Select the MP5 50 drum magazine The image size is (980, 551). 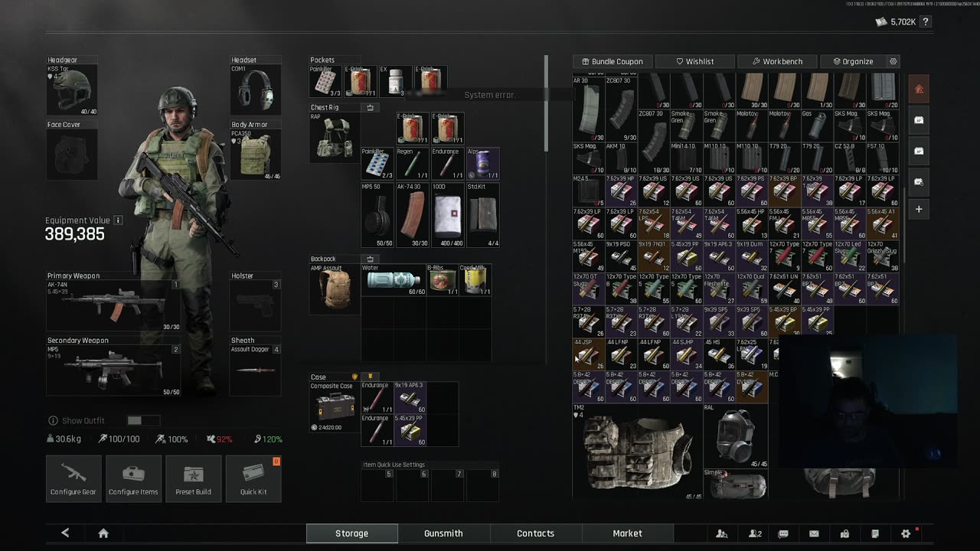coord(377,215)
